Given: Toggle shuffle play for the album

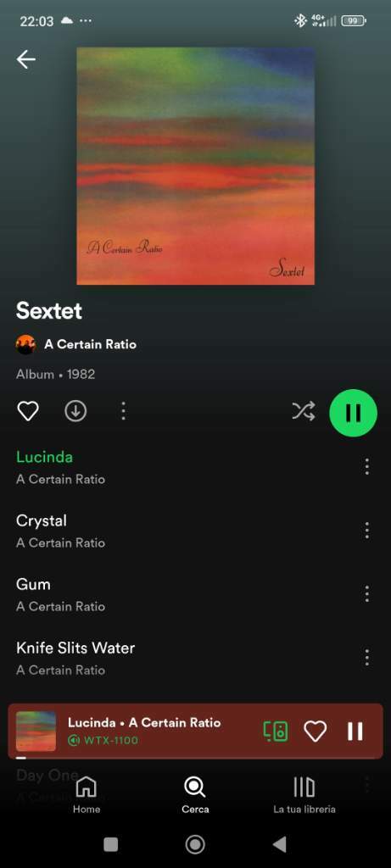Looking at the screenshot, I should pyautogui.click(x=304, y=411).
